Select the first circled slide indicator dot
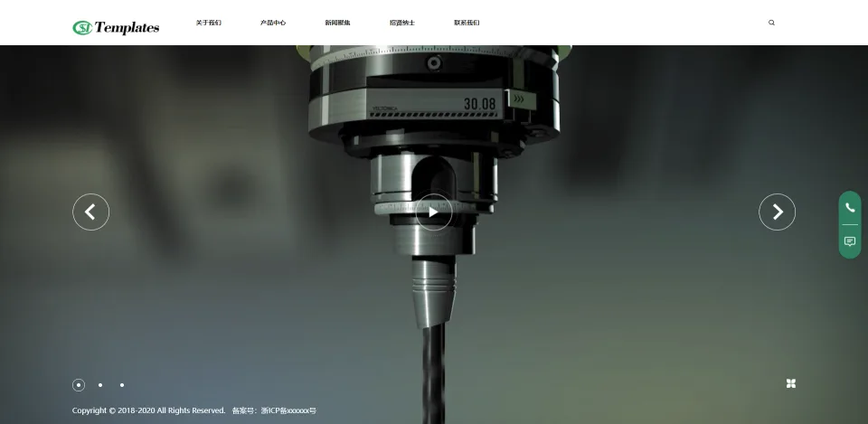The image size is (868, 424). (79, 385)
